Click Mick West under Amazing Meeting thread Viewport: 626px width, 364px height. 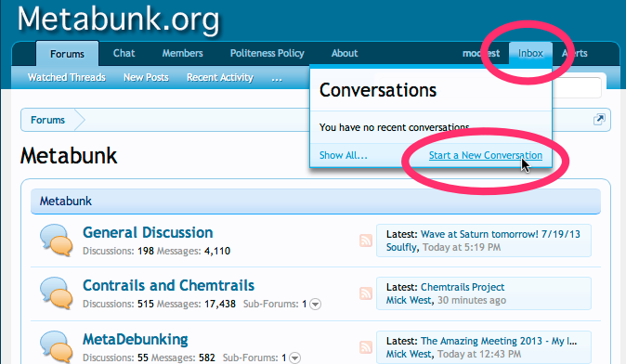409,354
